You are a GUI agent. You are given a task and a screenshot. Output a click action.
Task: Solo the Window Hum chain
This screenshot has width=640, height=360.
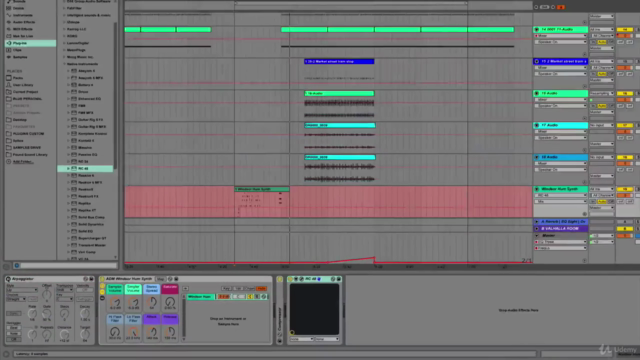257,297
